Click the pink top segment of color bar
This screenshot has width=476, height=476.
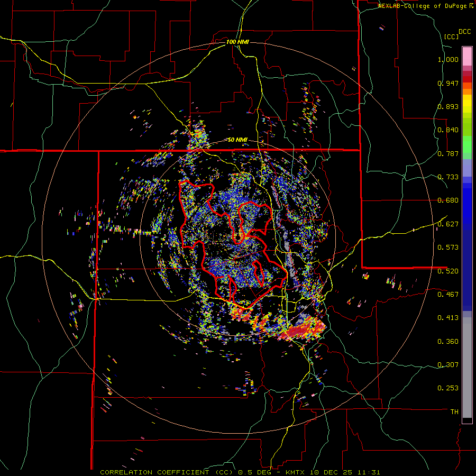point(467,56)
